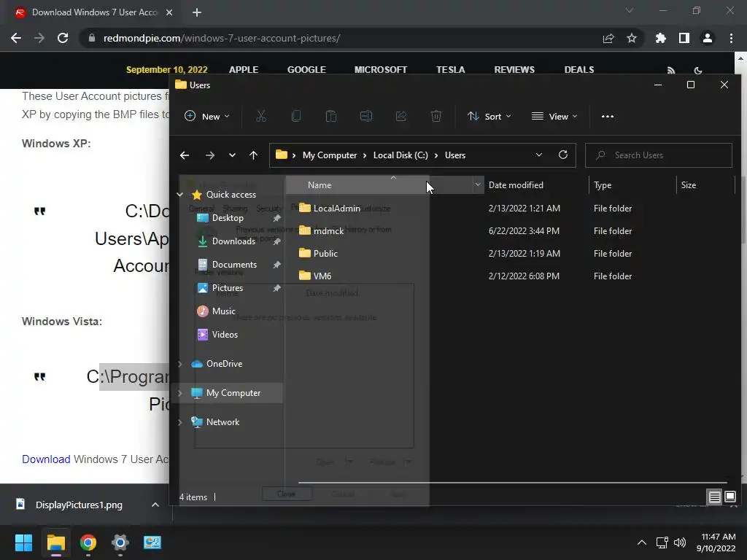Click the Search Users field

659,155
